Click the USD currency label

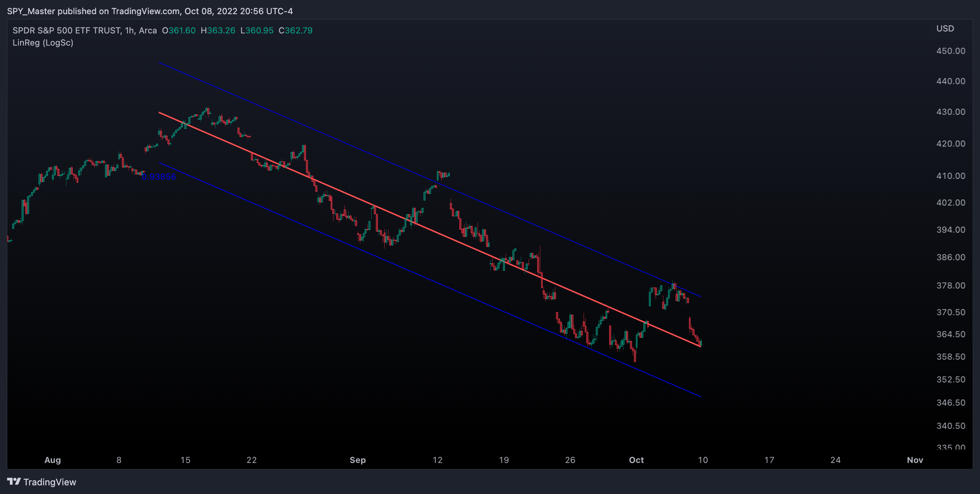[x=945, y=29]
